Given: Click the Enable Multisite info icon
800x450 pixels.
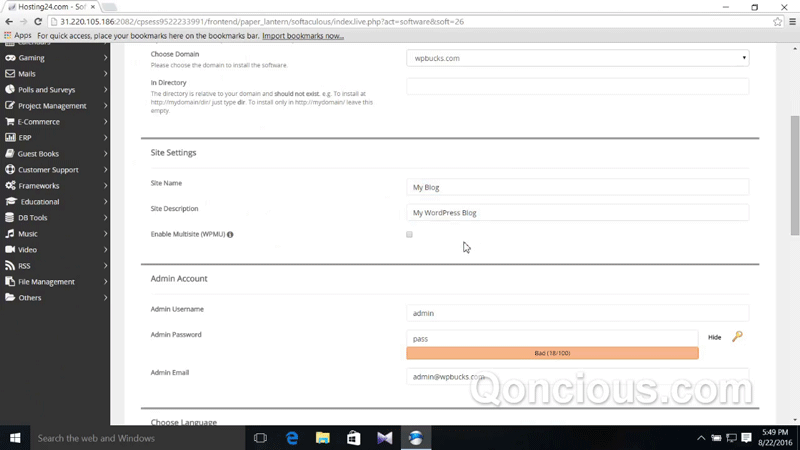Looking at the screenshot, I should pos(230,235).
